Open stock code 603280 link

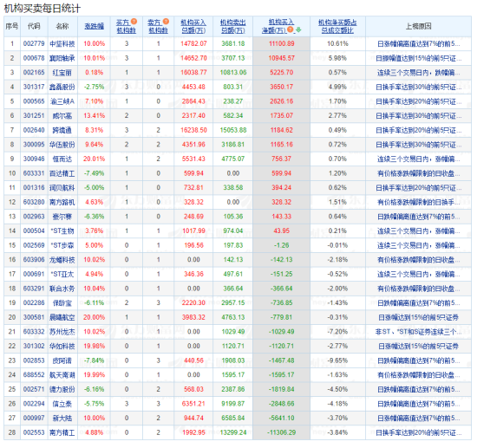[x=34, y=202]
